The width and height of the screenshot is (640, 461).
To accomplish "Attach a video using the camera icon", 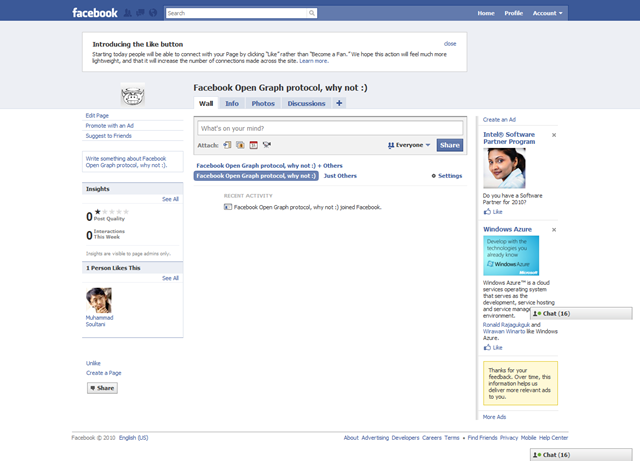I will click(267, 145).
